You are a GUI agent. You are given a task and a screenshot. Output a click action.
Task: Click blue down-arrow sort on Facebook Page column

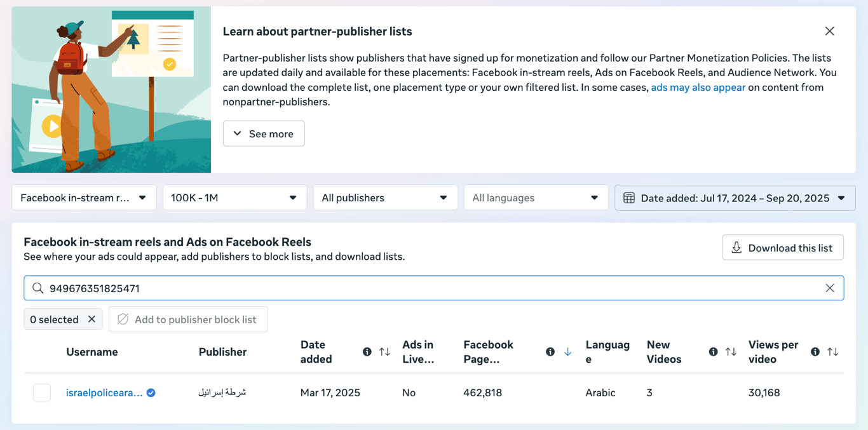pos(567,352)
